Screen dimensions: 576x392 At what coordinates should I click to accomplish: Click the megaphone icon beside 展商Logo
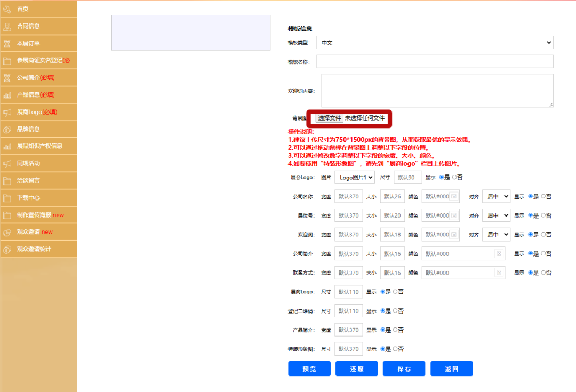pyautogui.click(x=7, y=112)
